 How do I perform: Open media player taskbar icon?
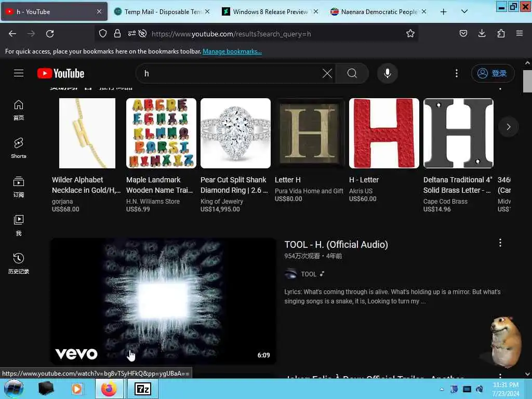[77, 389]
